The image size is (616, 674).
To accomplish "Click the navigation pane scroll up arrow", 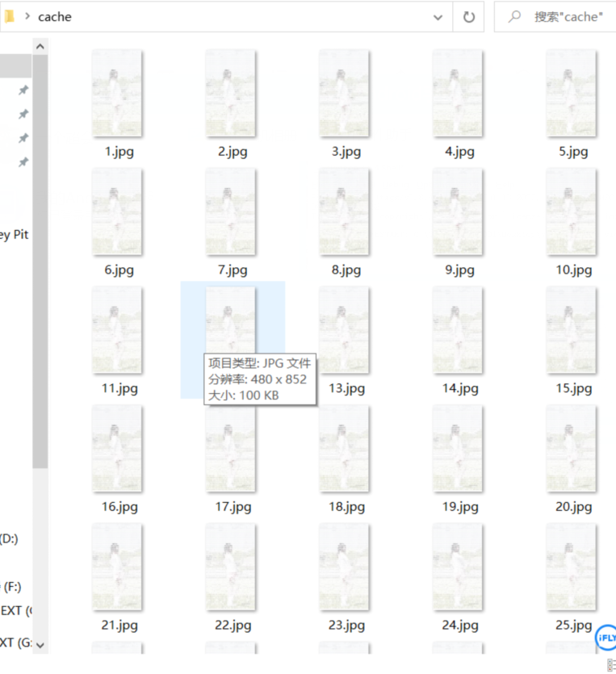I will point(40,47).
